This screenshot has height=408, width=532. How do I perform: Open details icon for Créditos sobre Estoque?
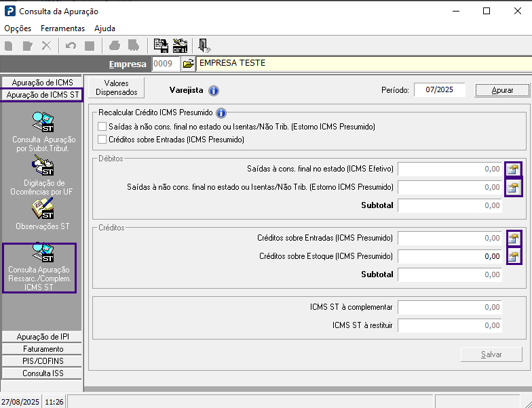coord(514,256)
